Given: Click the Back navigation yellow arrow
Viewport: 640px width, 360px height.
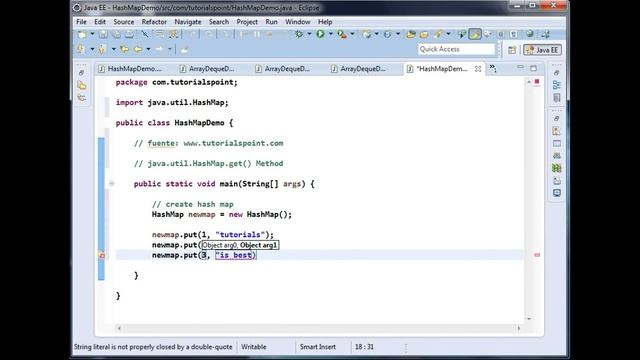Looking at the screenshot, I should point(138,49).
